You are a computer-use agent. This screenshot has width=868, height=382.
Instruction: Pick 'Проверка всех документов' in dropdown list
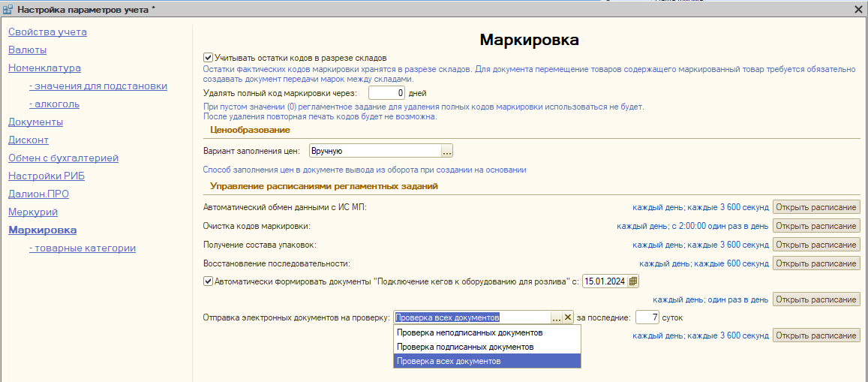coord(449,361)
